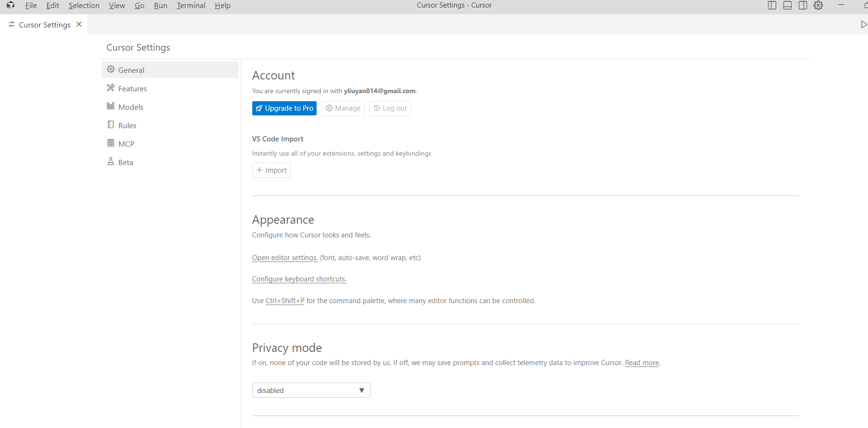Click the Appearance heading
Screen dimensions: 868x428
pos(283,220)
